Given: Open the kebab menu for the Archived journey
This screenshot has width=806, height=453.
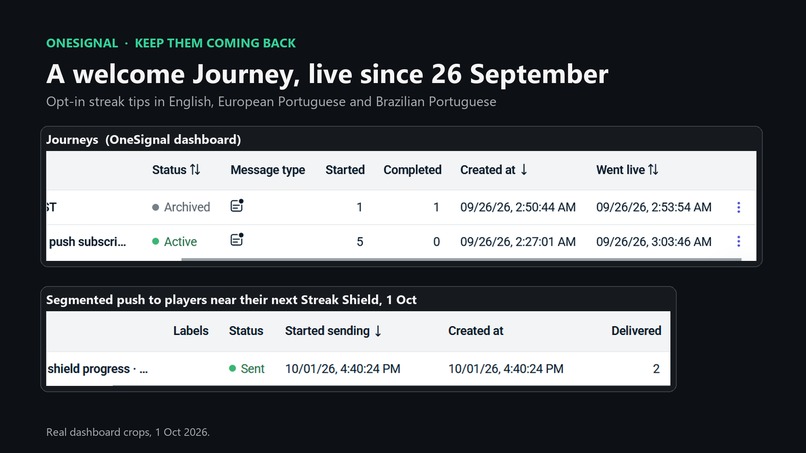Looking at the screenshot, I should tap(739, 207).
